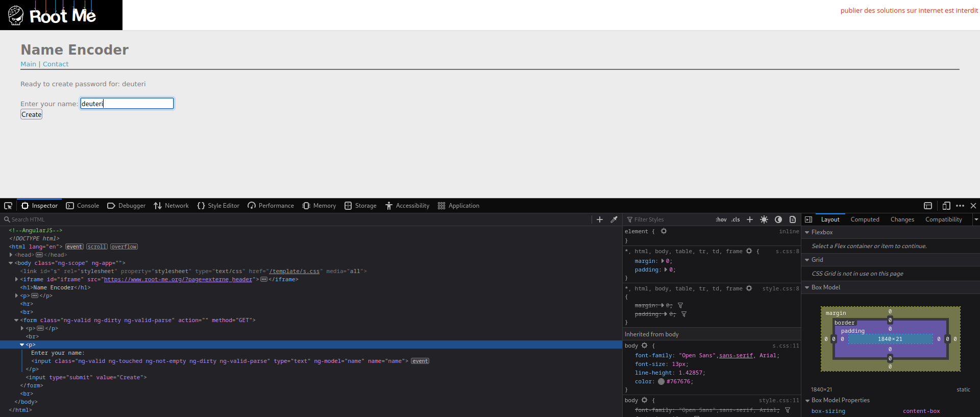Switch to the Network tab
The width and height of the screenshot is (980, 417).
point(171,206)
